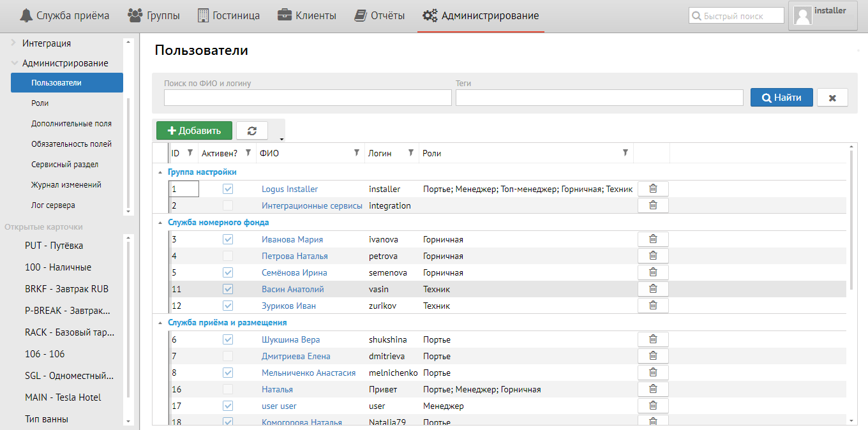Select Роли in the sidebar
This screenshot has height=430, width=868.
[x=40, y=103]
